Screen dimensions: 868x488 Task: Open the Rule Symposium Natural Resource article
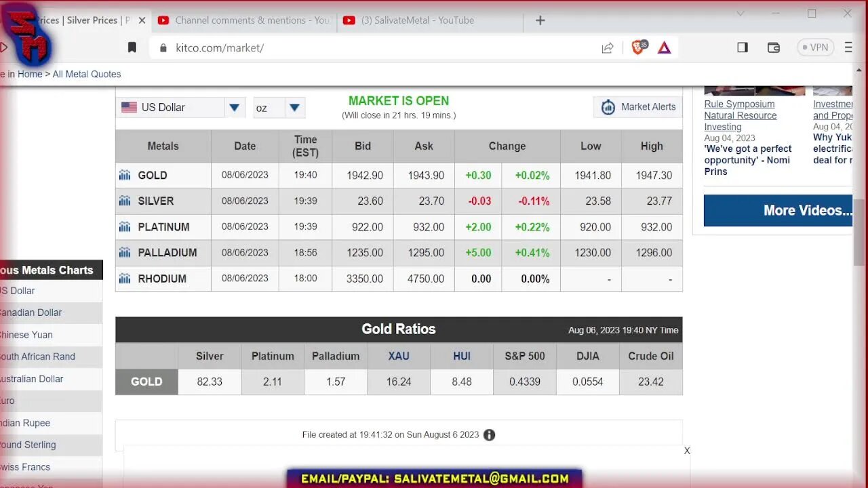tap(741, 115)
